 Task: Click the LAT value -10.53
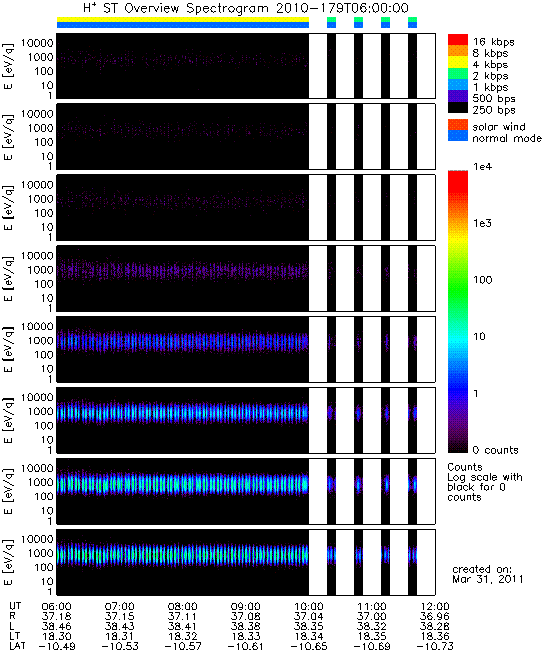pos(119,646)
